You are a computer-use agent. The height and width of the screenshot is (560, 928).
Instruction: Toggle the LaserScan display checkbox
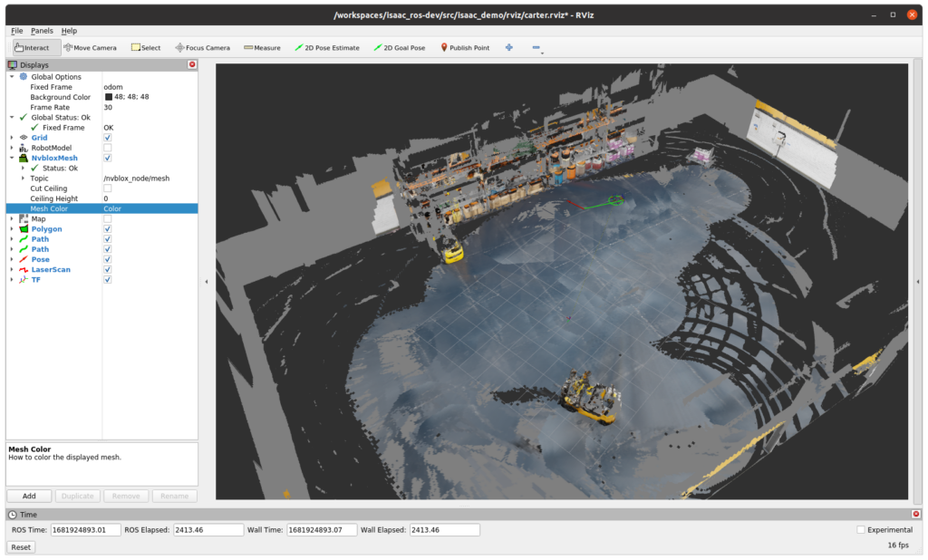(108, 269)
